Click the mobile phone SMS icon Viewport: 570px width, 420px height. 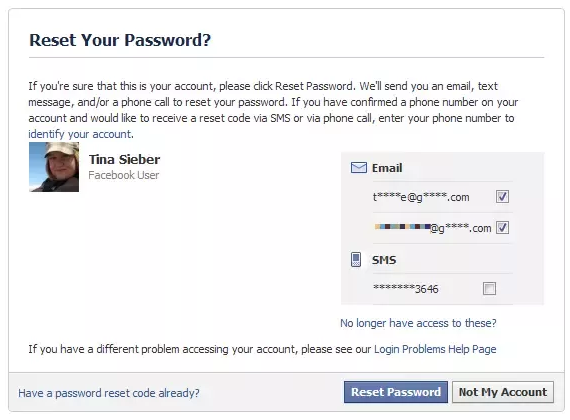(x=356, y=260)
